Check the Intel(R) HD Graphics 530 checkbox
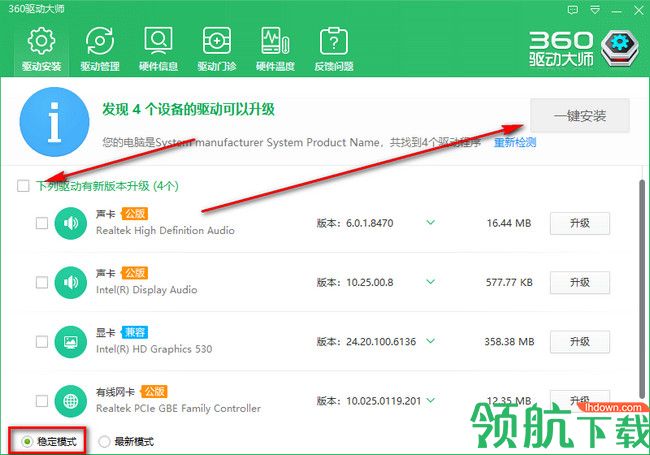Viewport: 650px width, 455px height. tap(42, 342)
